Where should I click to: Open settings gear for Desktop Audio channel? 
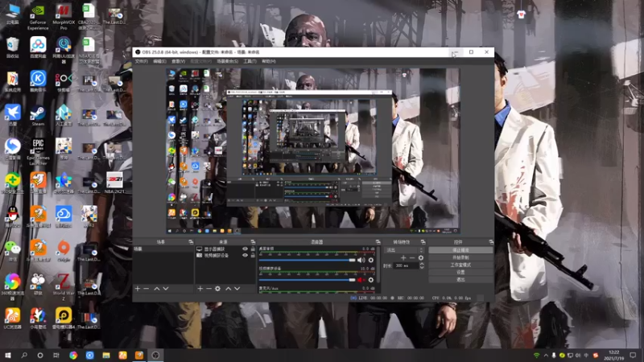click(371, 260)
